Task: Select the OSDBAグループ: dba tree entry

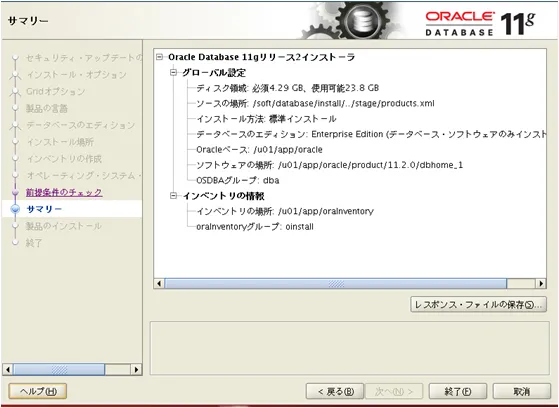Action: tap(237, 180)
